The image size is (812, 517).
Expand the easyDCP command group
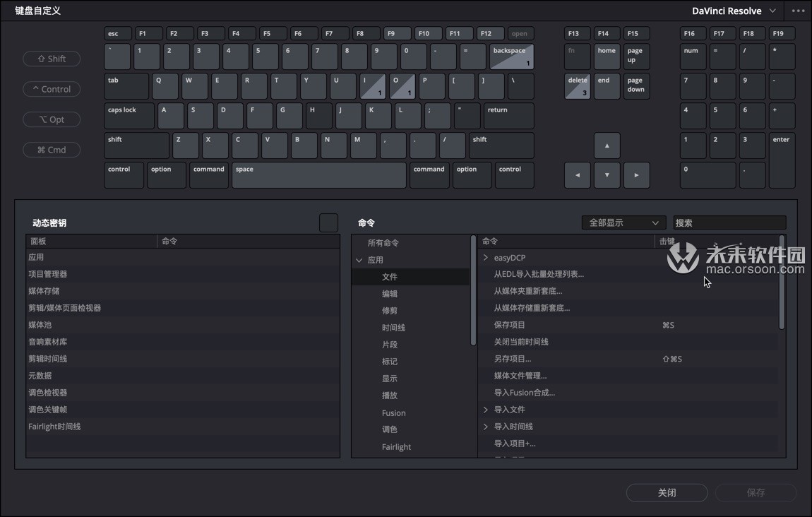[x=485, y=258]
